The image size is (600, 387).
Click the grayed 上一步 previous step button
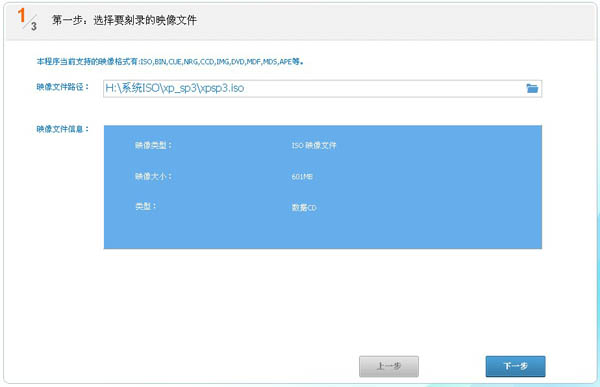click(389, 366)
